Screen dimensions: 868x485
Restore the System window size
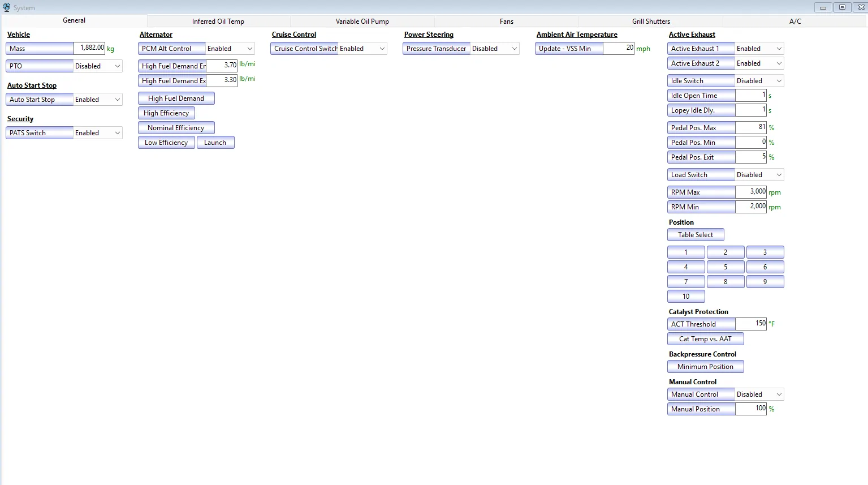pos(842,7)
